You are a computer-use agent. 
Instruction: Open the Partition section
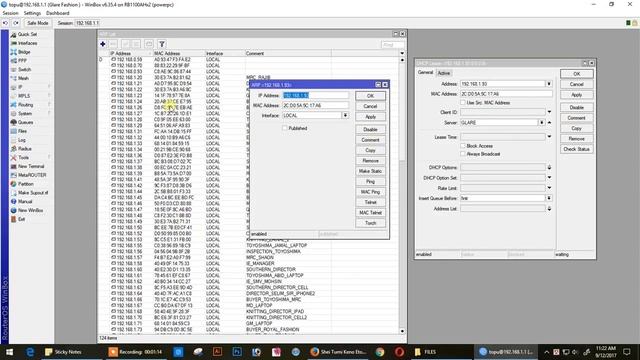point(25,184)
